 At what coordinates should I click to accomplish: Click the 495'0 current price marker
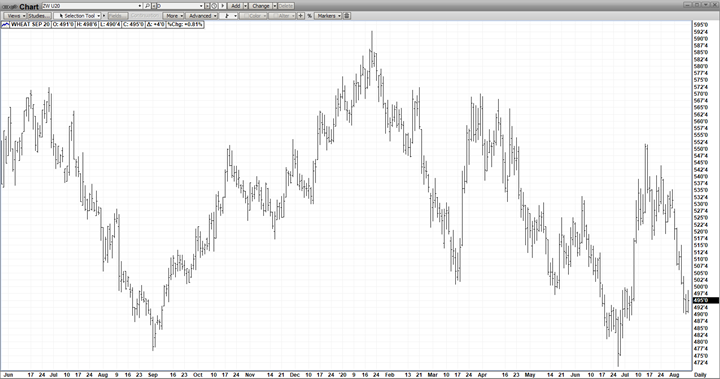(705, 300)
